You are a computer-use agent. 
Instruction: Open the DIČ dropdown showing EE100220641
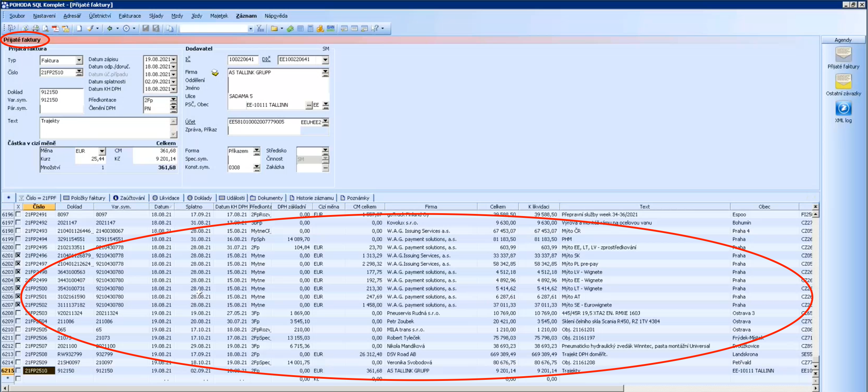[x=325, y=60]
